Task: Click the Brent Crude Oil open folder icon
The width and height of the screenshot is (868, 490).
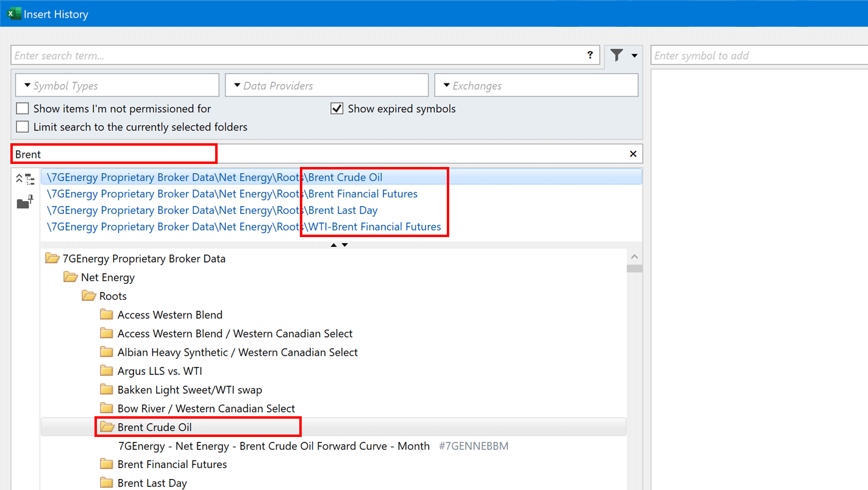Action: pos(107,427)
